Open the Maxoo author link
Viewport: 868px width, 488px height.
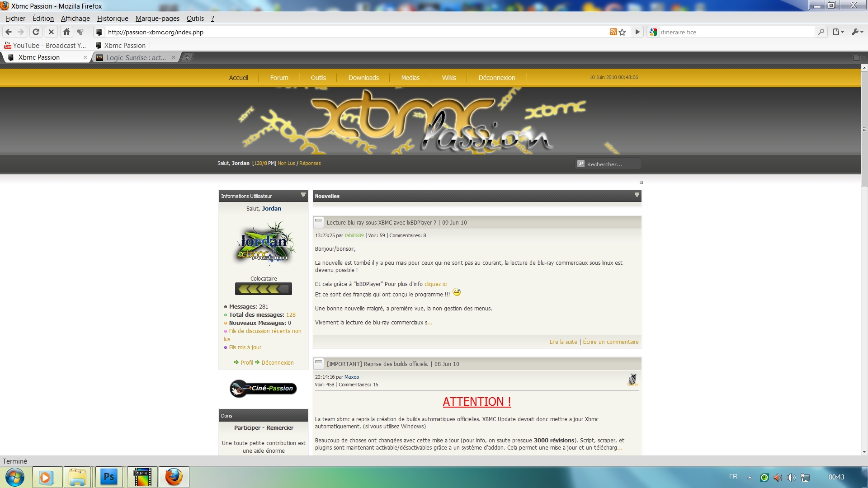(x=352, y=377)
